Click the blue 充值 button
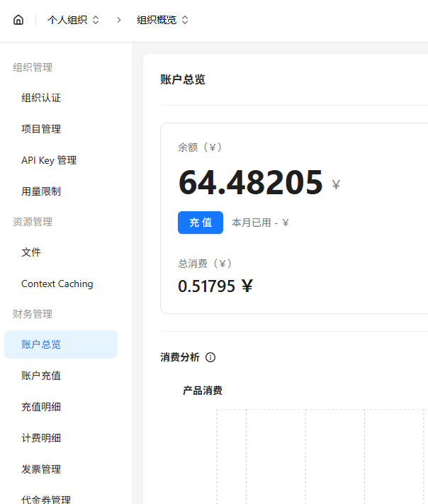 [x=201, y=223]
